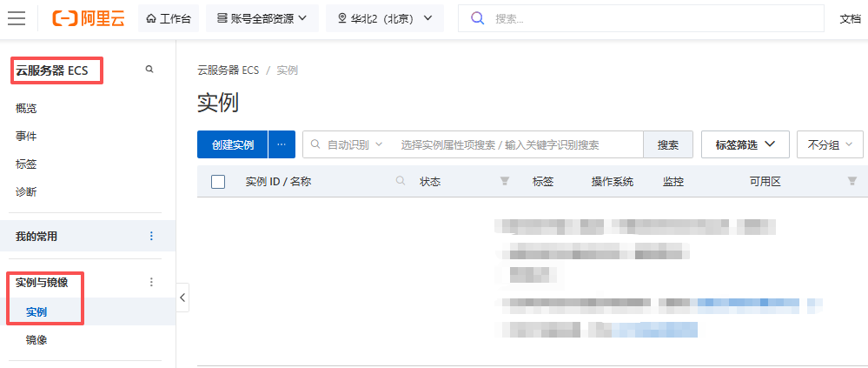Open the 工作台 home button

point(169,18)
